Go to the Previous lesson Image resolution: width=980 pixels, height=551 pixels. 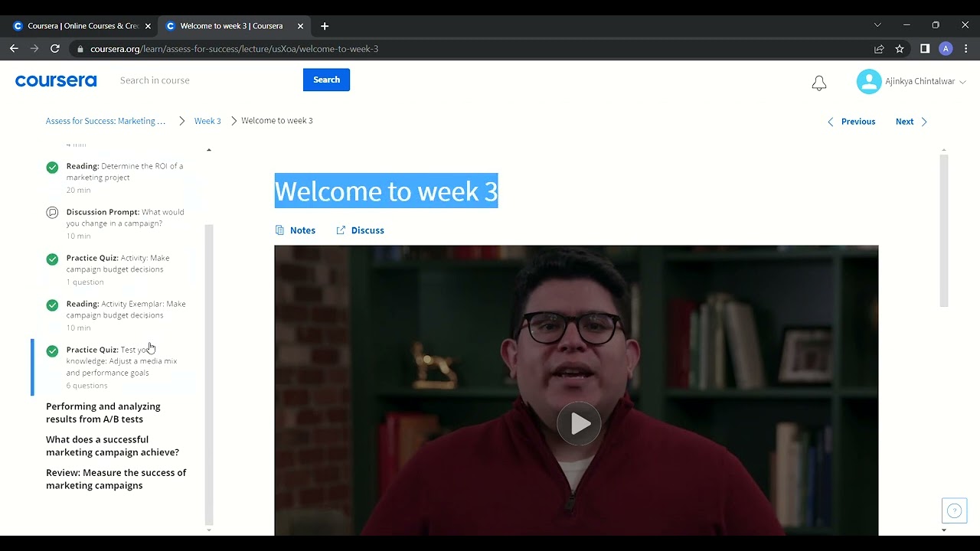(x=851, y=122)
